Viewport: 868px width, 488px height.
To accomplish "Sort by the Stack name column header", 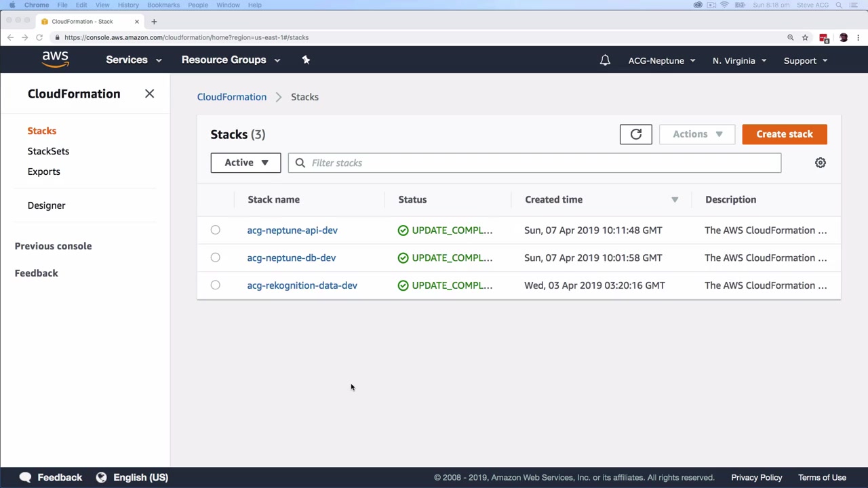I will [x=273, y=199].
